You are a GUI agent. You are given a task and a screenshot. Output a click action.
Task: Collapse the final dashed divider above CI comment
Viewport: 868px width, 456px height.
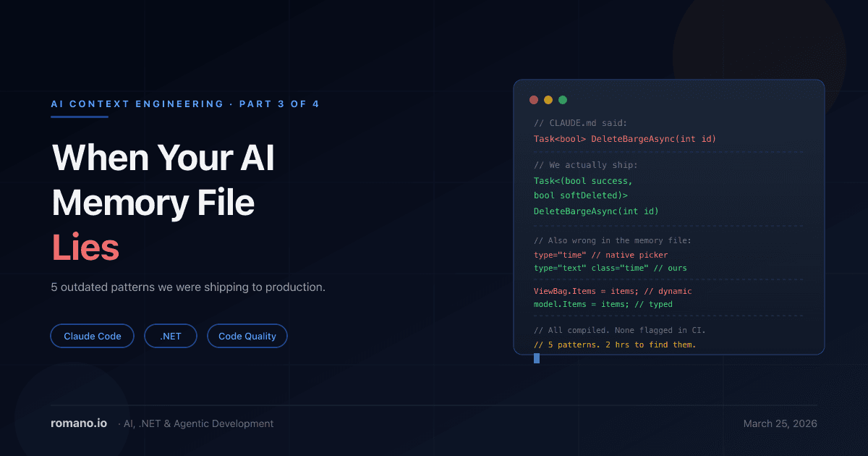[668, 316]
